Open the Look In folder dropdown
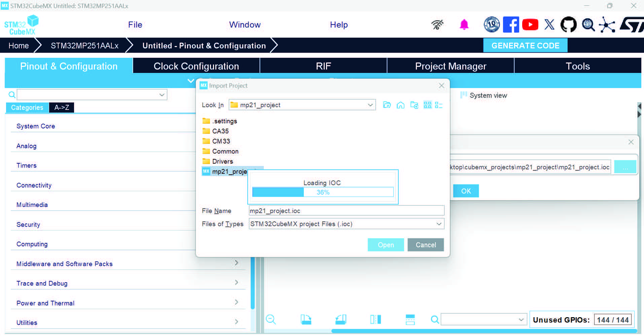This screenshot has height=336, width=644. click(x=370, y=105)
